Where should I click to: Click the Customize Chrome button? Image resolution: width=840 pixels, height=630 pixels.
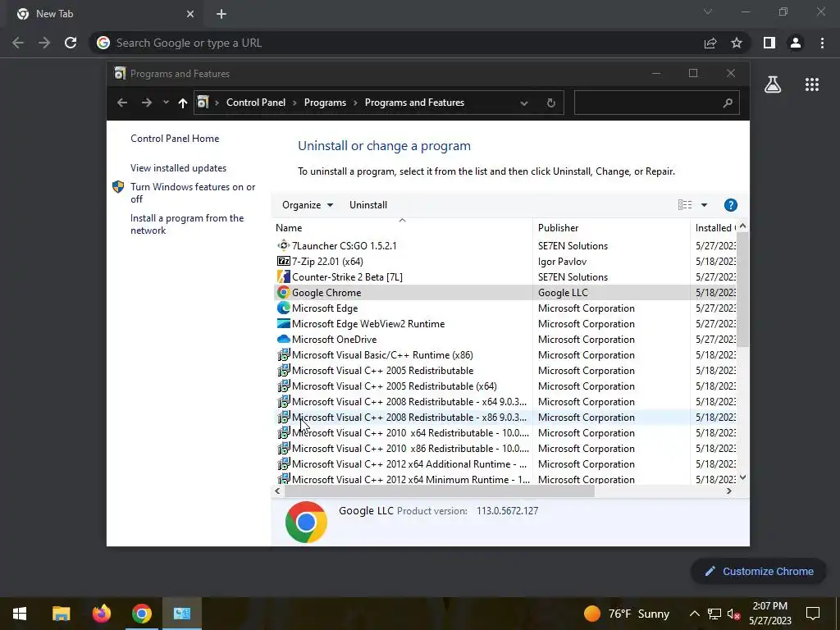coord(759,571)
